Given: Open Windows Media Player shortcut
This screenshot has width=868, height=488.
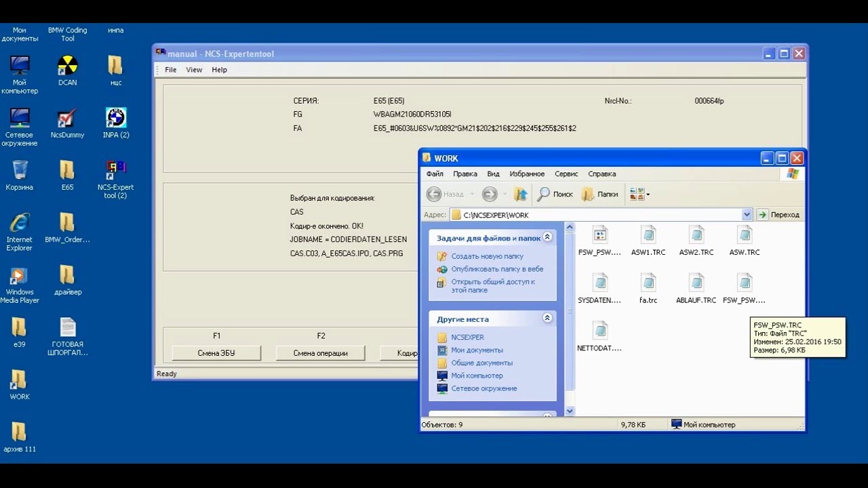Looking at the screenshot, I should 20,285.
